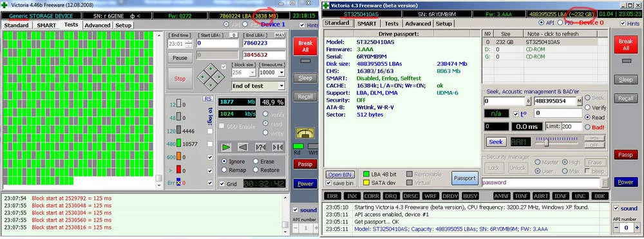Toggle the Grid checkbox in Tests tab
The height and width of the screenshot is (239, 644).
(x=222, y=184)
